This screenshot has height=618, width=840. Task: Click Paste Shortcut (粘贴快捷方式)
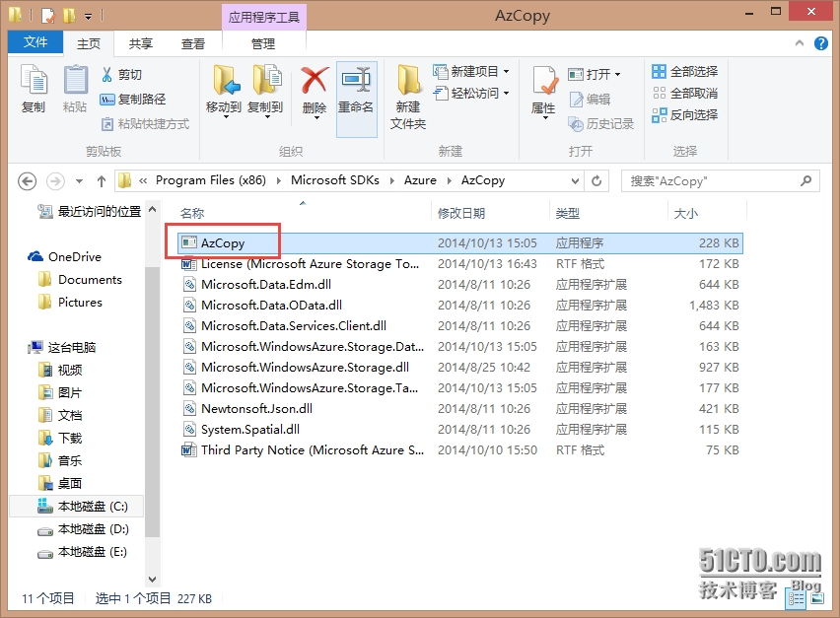[145, 124]
